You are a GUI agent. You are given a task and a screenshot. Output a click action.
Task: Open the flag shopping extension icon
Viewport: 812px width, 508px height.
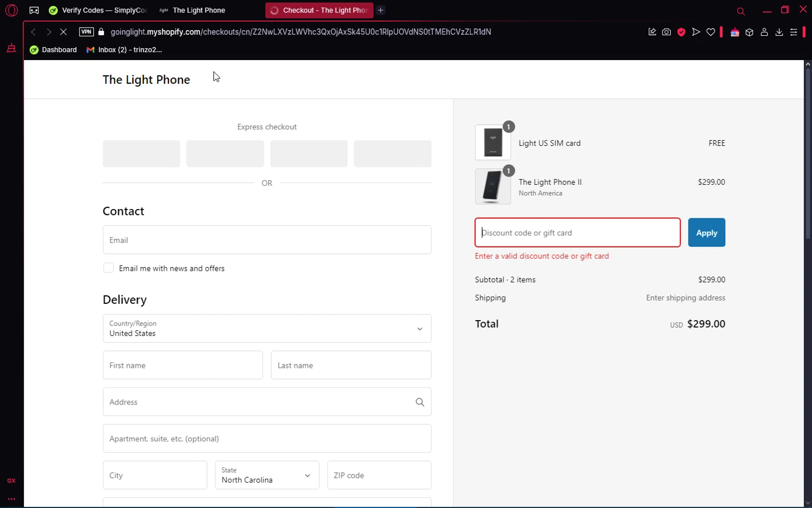(735, 32)
